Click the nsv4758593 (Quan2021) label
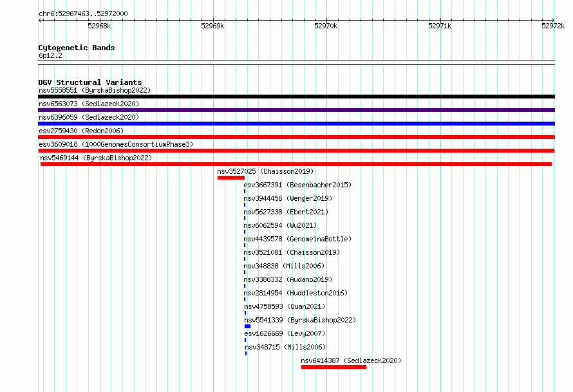Viewport: 573px width, 392px height. click(x=285, y=306)
